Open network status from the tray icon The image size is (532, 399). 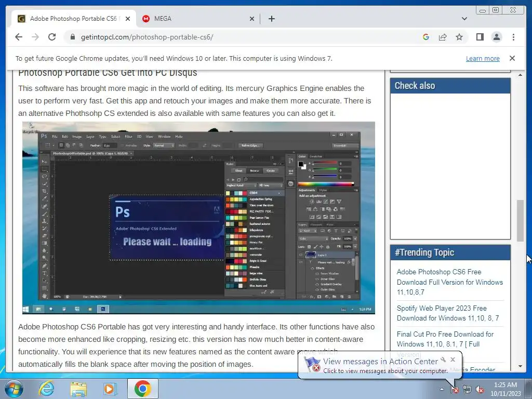467,389
